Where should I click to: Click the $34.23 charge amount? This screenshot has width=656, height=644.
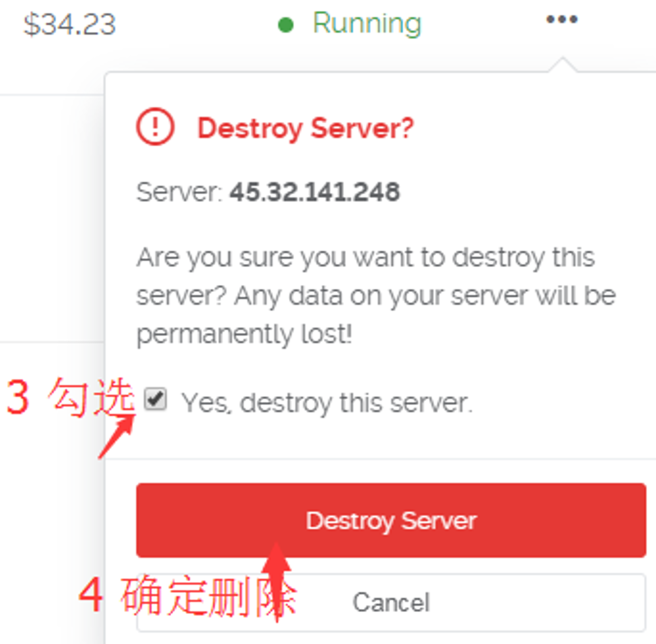70,24
